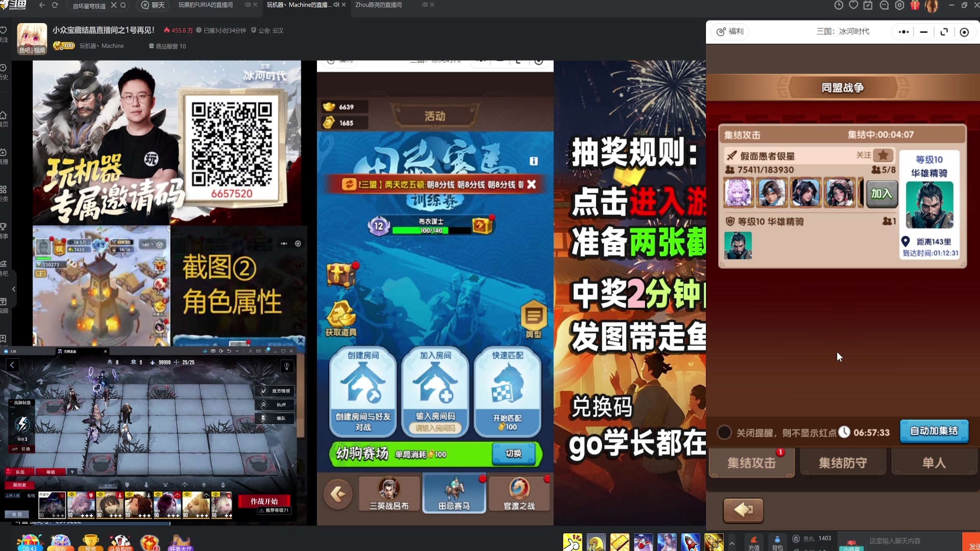Screen dimensions: 980x551
Task: Click the streamer avatar 鱼吧|视频
Action: pos(32,38)
